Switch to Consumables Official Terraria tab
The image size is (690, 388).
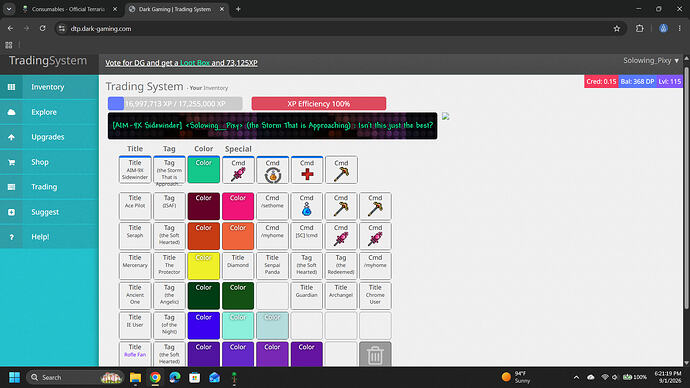[70, 9]
